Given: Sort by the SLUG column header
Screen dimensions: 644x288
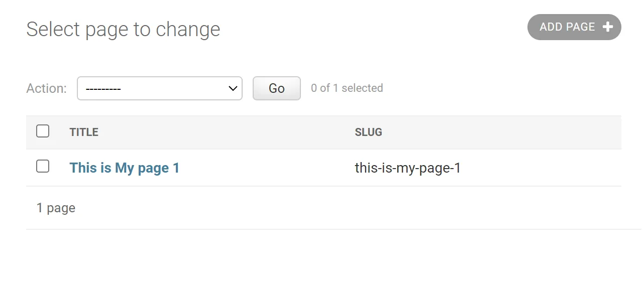Looking at the screenshot, I should click(x=368, y=132).
